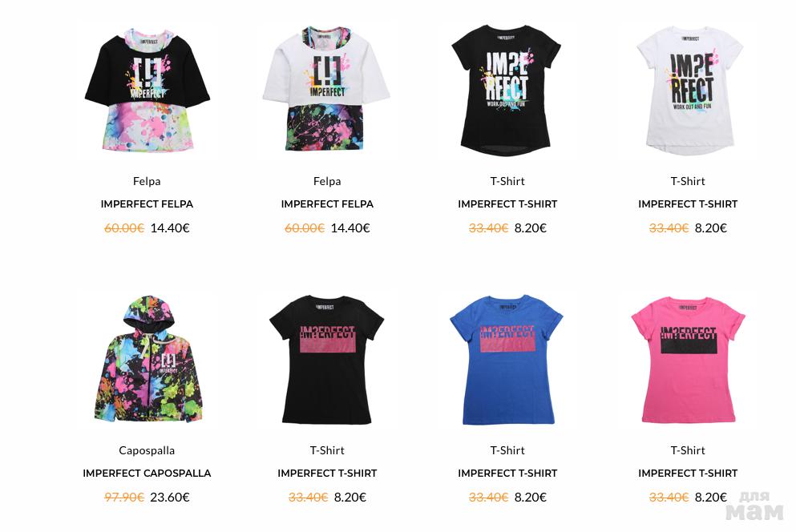
Task: Click the Capospalla category label
Action: 147,450
